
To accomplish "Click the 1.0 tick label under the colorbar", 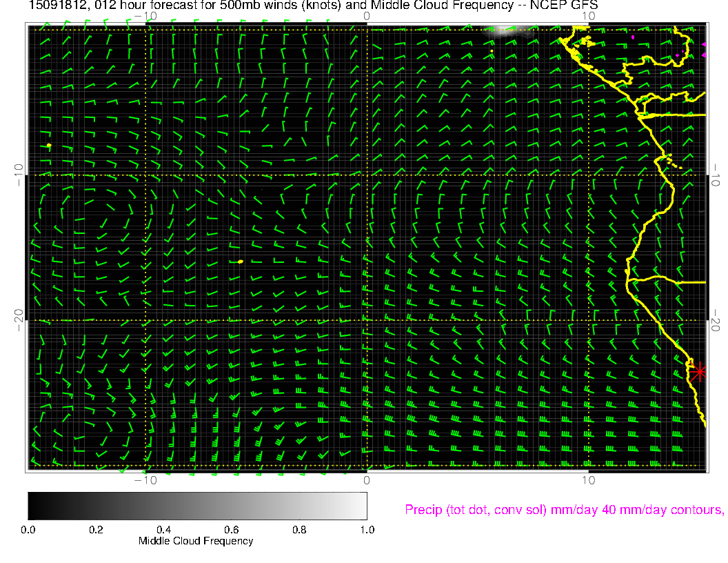I will tap(367, 530).
